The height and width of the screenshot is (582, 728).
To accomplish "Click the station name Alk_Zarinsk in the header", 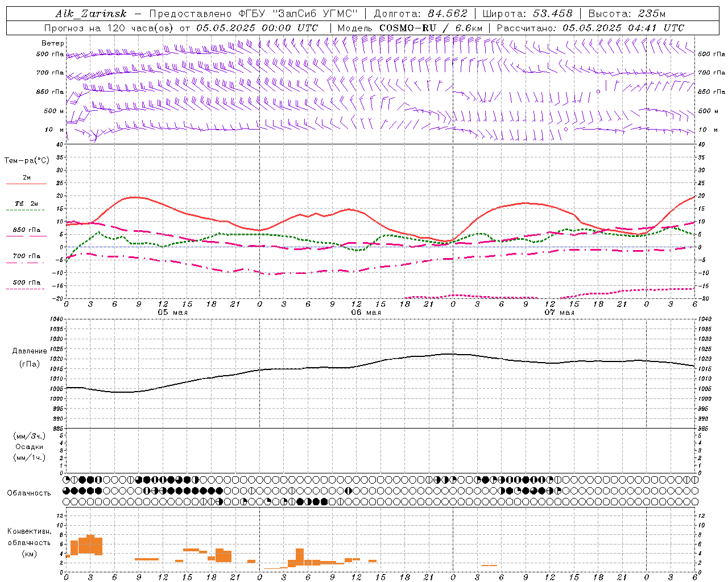I will 91,14.
